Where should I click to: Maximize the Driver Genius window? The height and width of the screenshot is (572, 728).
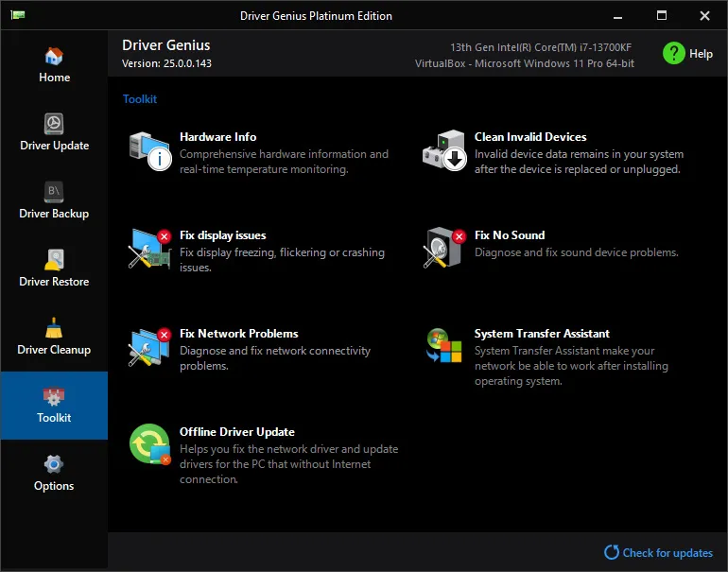click(x=662, y=16)
